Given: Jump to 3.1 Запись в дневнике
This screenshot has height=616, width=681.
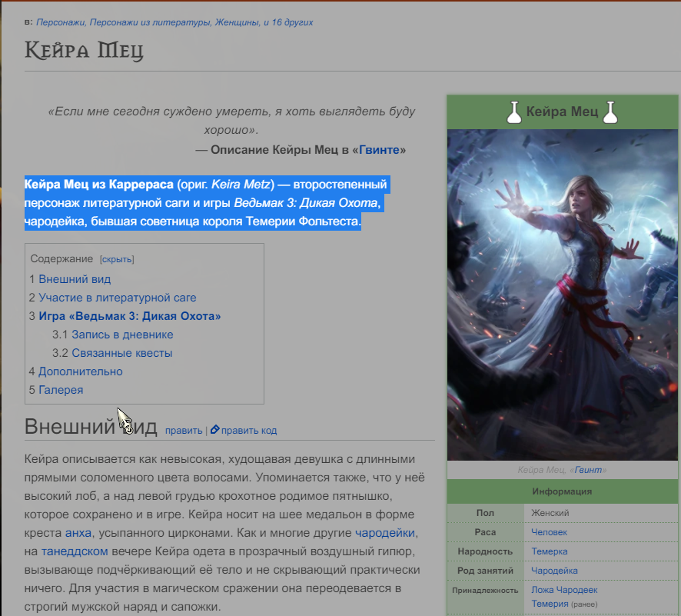Looking at the screenshot, I should [x=122, y=335].
